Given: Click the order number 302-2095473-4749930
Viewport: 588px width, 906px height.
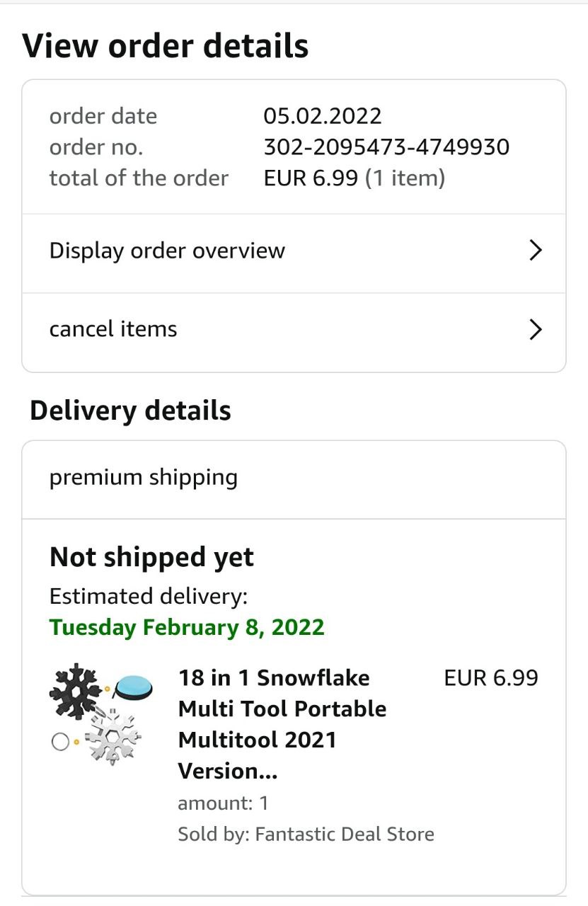Looking at the screenshot, I should [386, 147].
